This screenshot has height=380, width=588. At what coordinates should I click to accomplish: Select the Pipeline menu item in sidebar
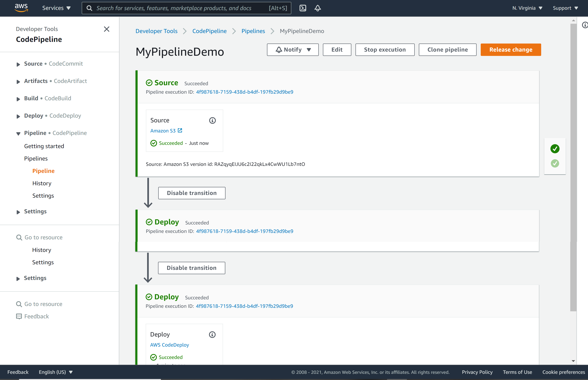[43, 171]
